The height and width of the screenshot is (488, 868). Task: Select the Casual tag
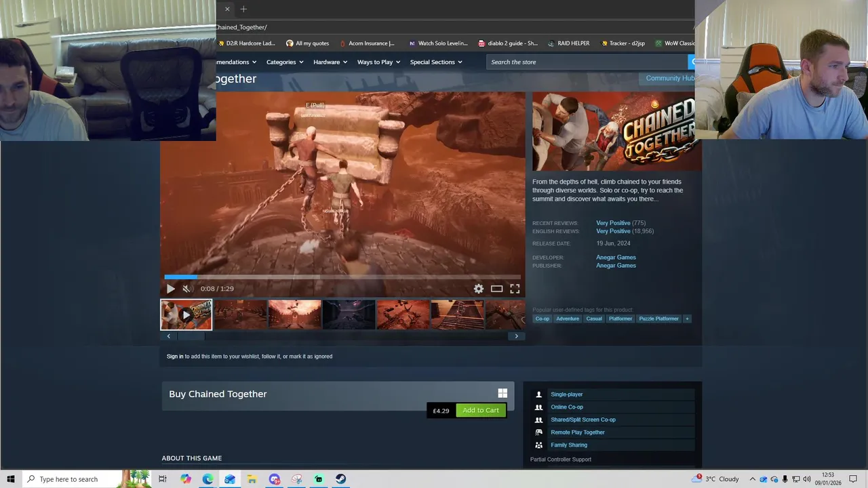click(x=594, y=319)
